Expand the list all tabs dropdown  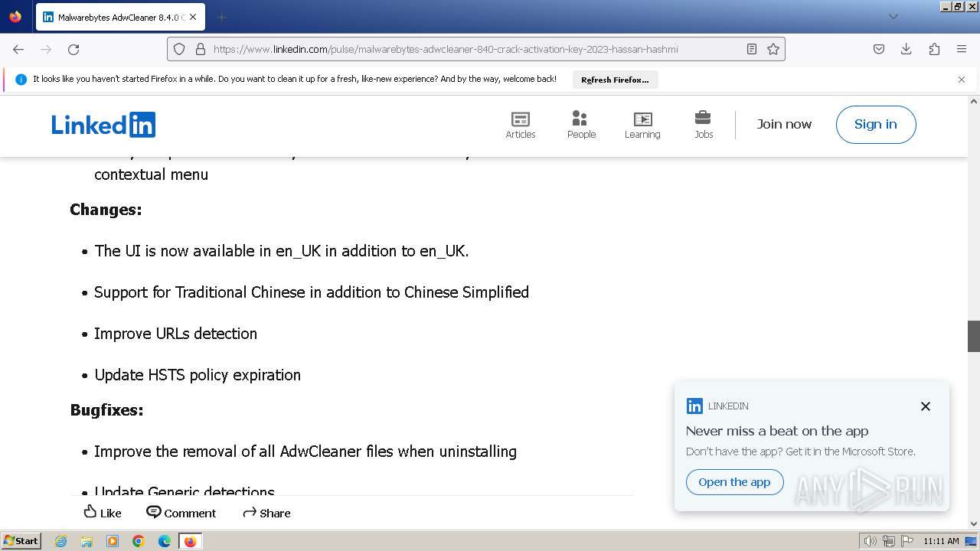(893, 17)
